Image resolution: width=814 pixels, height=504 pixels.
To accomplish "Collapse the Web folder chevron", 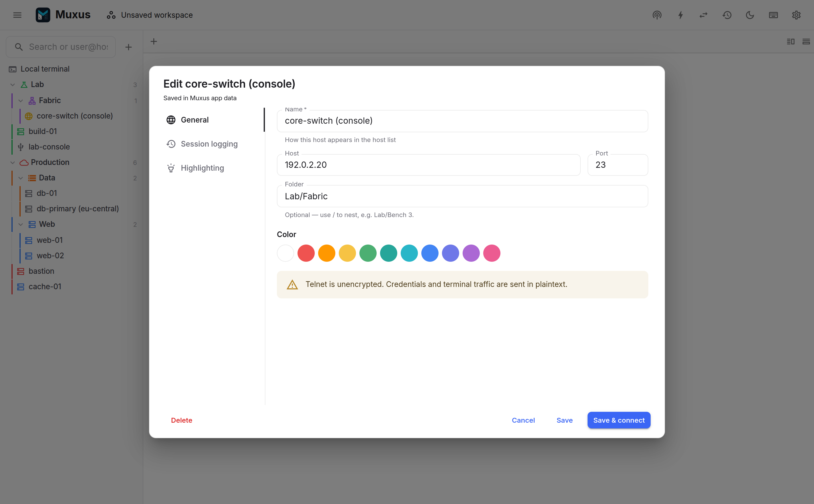I will point(21,224).
